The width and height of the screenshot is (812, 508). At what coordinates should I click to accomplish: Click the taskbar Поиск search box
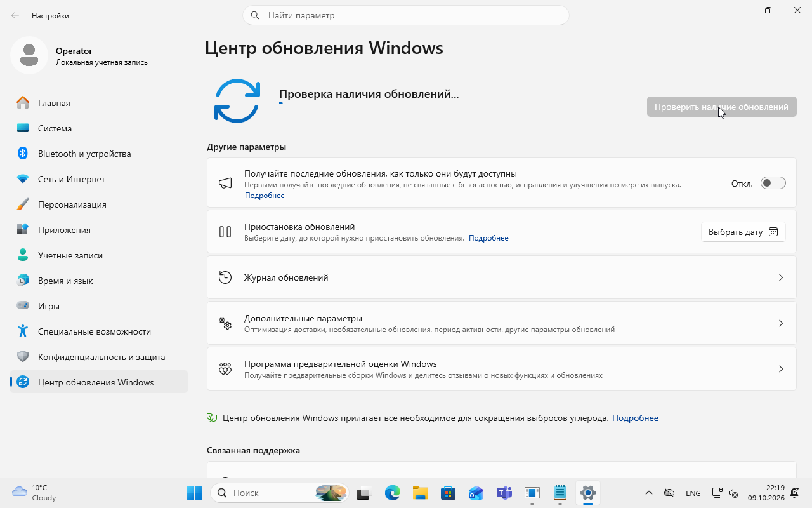(x=280, y=493)
